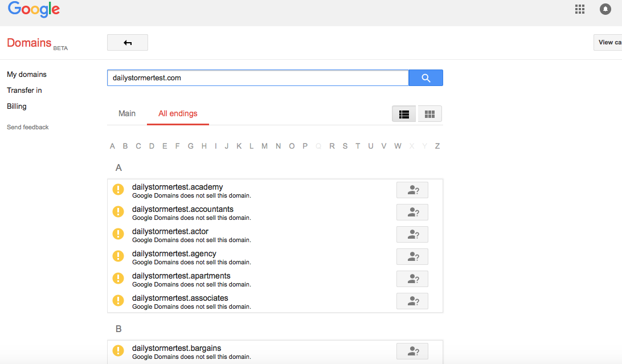Check whois for dailystormertest.associates
Screen dimensions: 622x364
(412, 301)
